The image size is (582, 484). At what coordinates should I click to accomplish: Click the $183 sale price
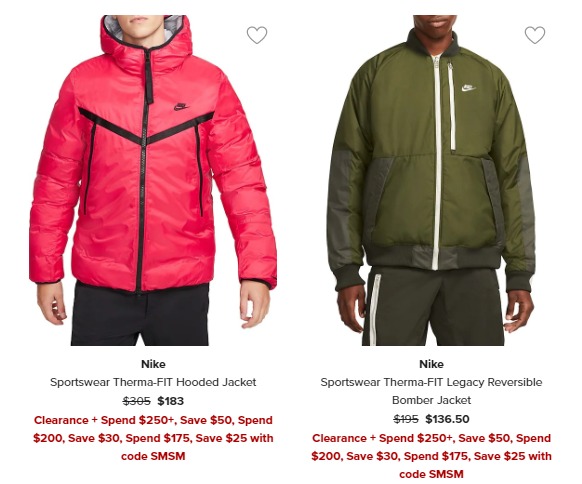[170, 401]
